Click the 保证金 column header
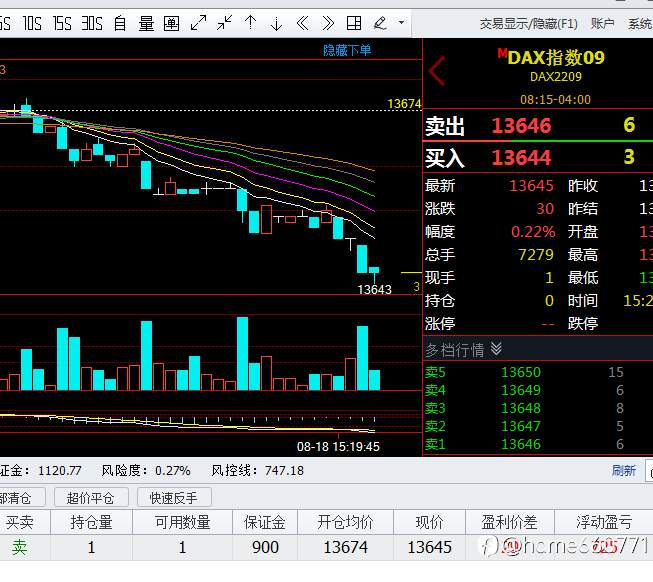Image resolution: width=653 pixels, height=582 pixels. pos(265,522)
